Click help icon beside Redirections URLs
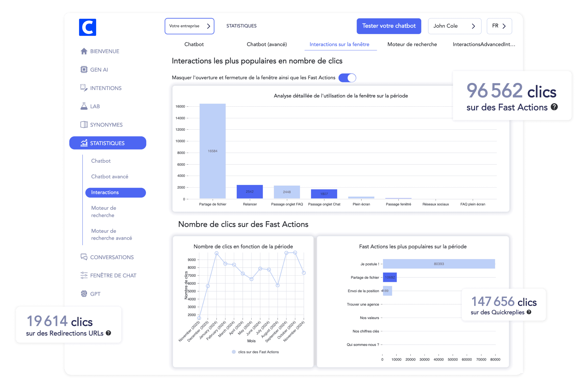The width and height of the screenshot is (588, 388). click(x=108, y=333)
